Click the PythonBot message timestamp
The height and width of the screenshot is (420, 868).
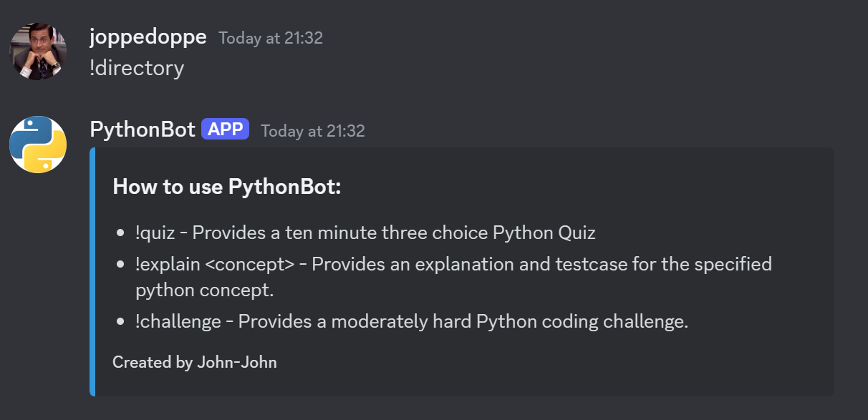point(313,131)
